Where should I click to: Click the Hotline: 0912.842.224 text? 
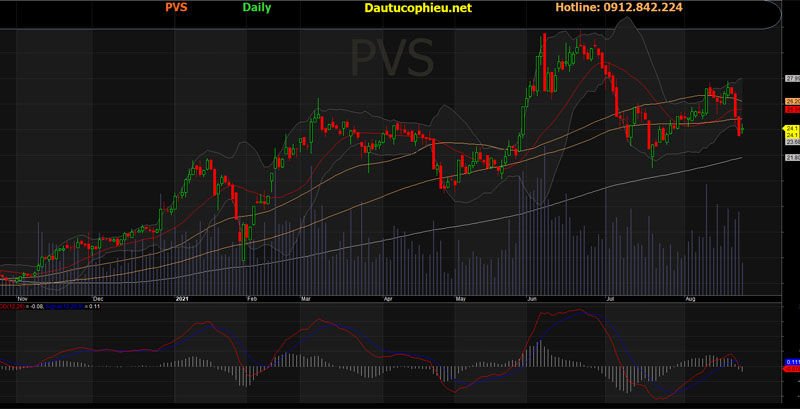(619, 8)
